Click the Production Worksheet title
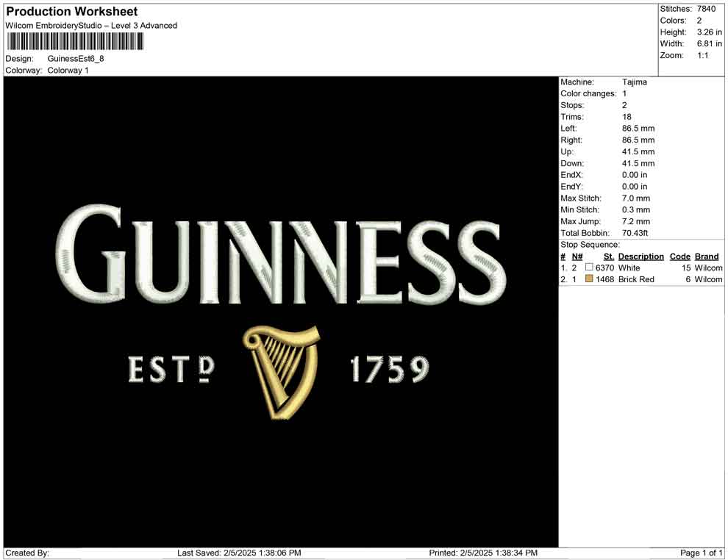The height and width of the screenshot is (560, 728). 70,11
